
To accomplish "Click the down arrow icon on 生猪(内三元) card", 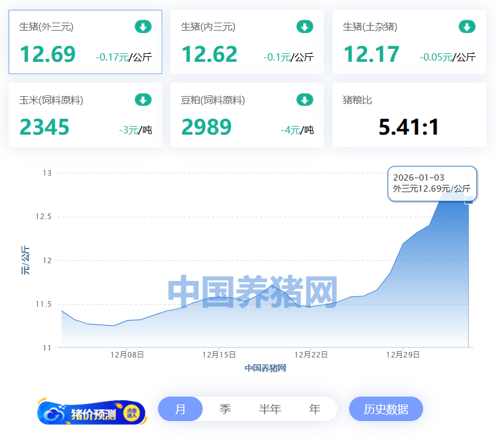I will (x=304, y=27).
